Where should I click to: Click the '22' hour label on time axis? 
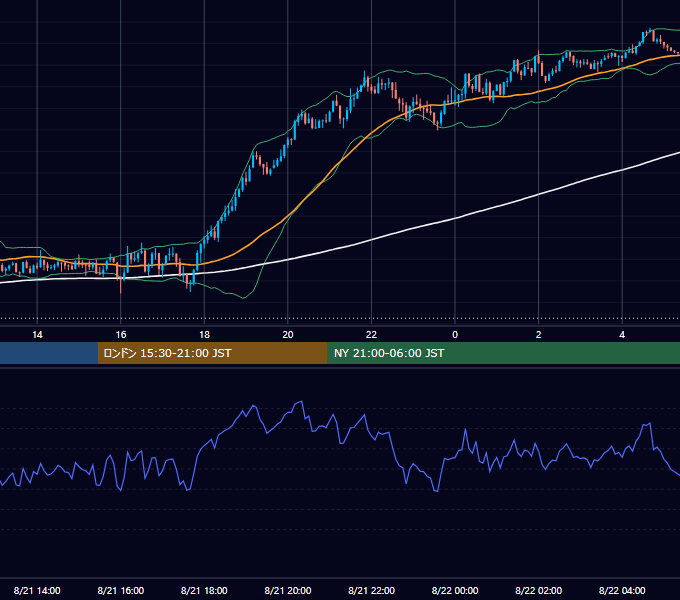371,335
